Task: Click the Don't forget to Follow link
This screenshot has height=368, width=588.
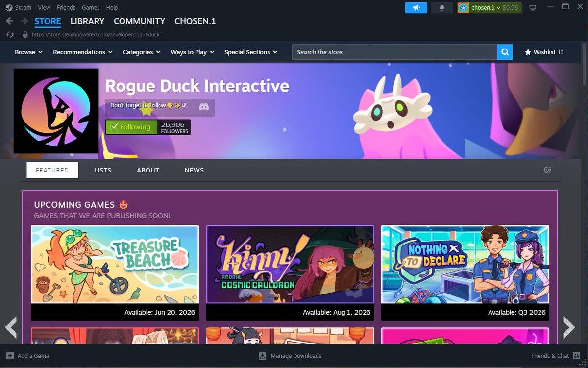Action: coord(148,105)
